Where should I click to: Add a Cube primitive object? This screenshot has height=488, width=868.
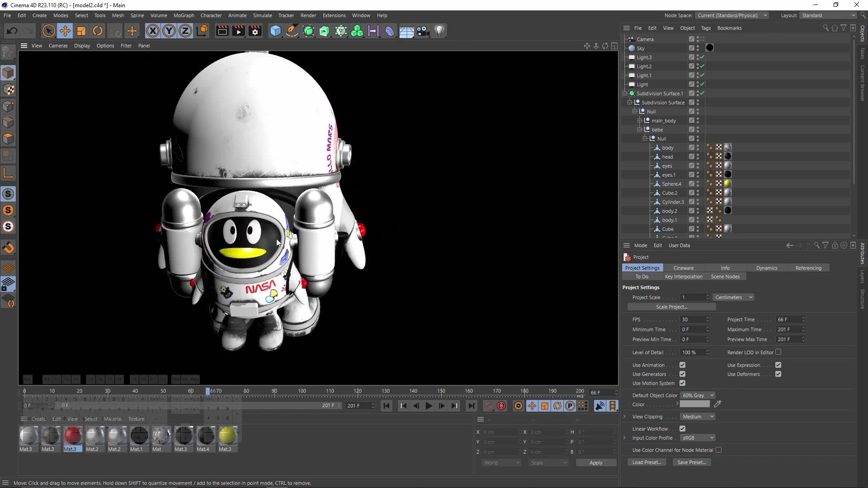click(x=275, y=31)
